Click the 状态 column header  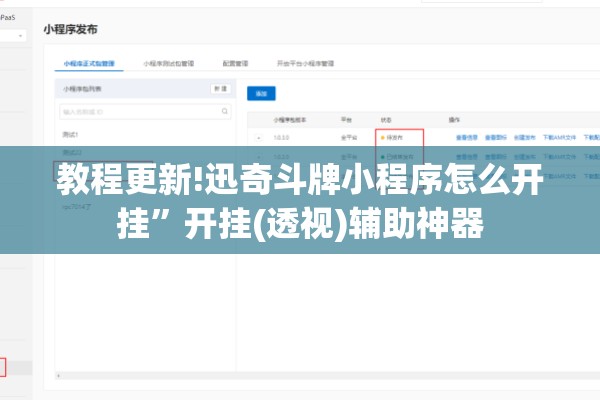386,120
